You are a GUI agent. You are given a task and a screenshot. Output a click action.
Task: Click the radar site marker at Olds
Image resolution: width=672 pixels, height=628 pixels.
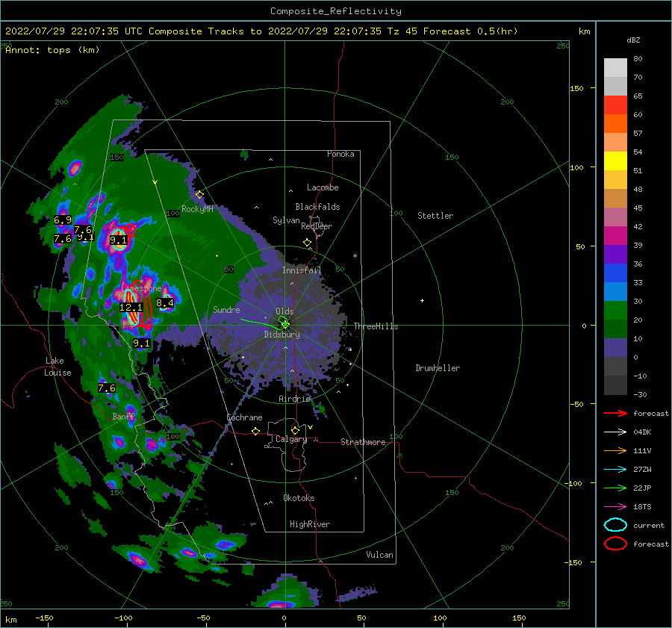[x=285, y=325]
